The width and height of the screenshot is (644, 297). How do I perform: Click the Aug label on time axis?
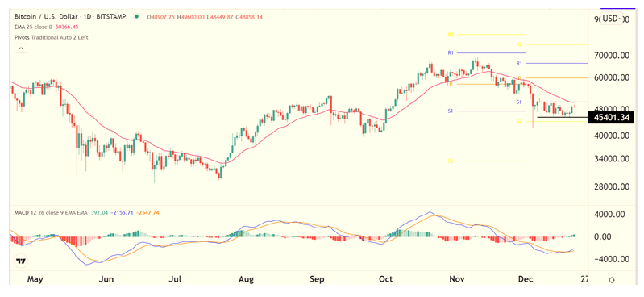(247, 280)
